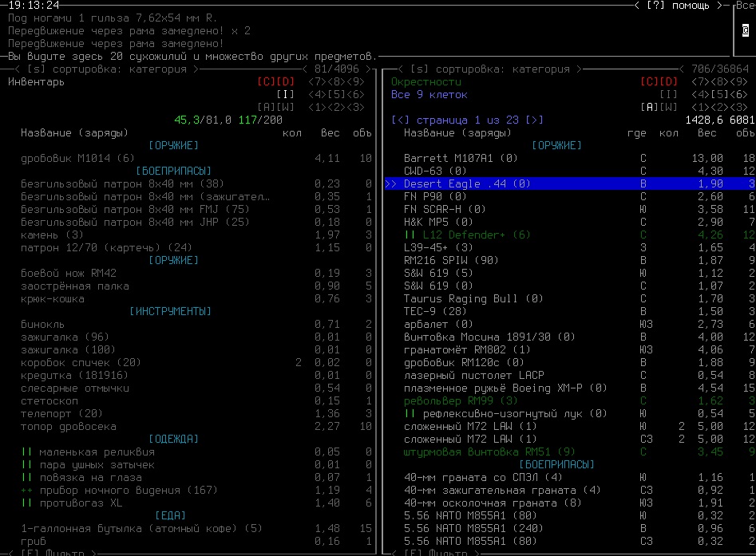Click 'где' column header in Окрестности panel
Image resolution: width=756 pixels, height=556 pixels.
(636, 133)
